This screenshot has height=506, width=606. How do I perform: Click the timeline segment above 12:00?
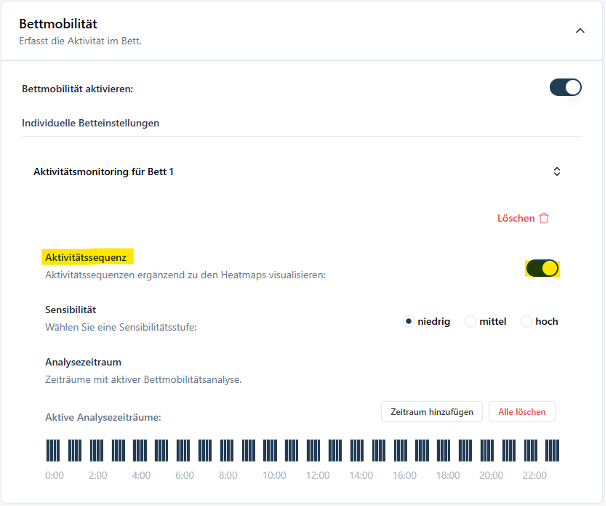point(317,449)
